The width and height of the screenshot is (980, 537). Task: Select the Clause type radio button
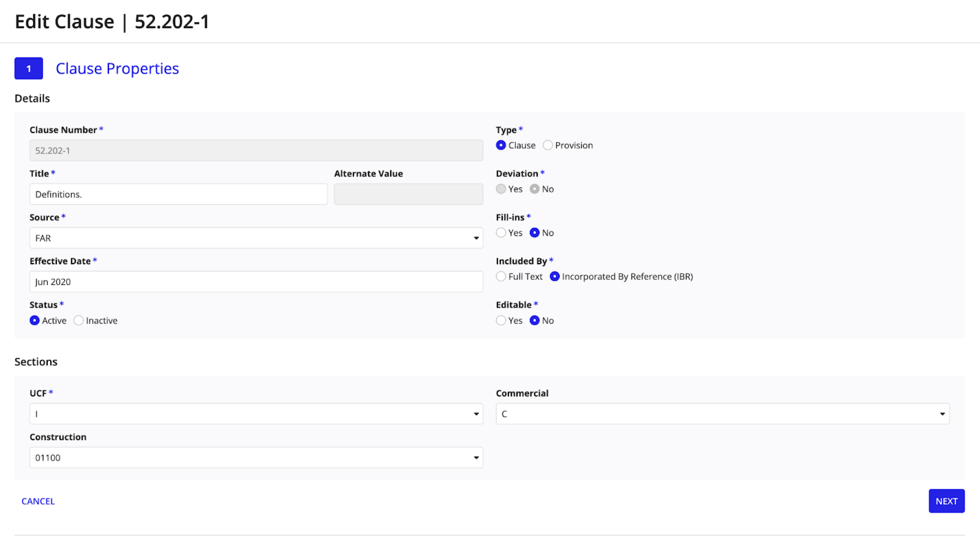(501, 145)
